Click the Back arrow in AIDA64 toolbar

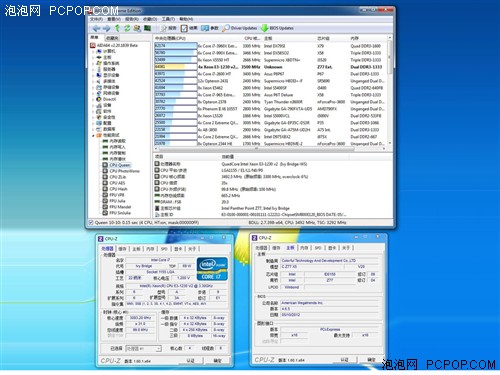96,28
